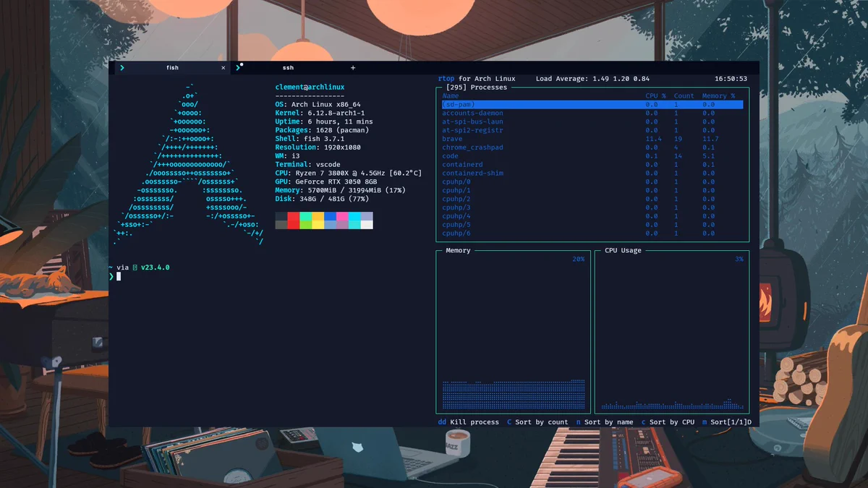Click the bright pink color swatch
The image size is (868, 488).
pos(342,216)
